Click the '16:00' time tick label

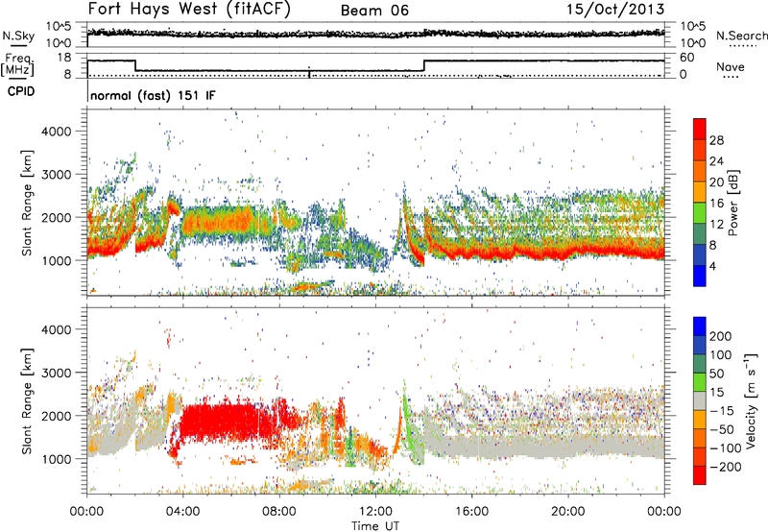[471, 512]
